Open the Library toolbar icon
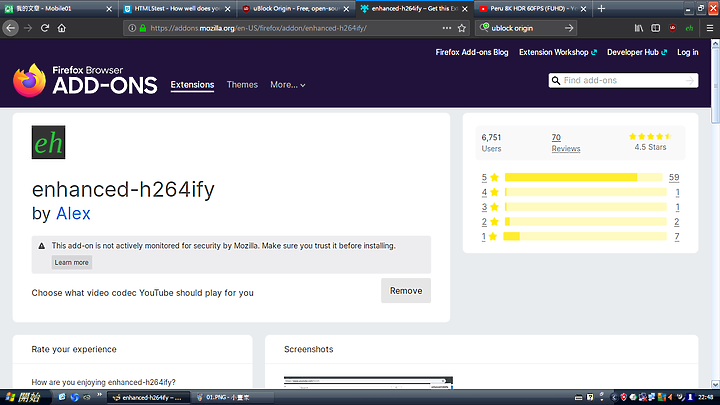The image size is (720, 405). click(x=639, y=28)
